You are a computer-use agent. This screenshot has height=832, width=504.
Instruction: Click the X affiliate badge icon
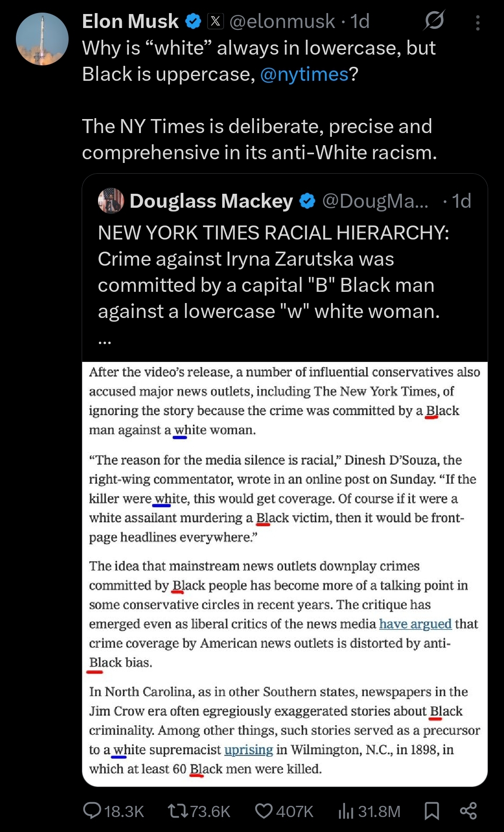coord(215,21)
